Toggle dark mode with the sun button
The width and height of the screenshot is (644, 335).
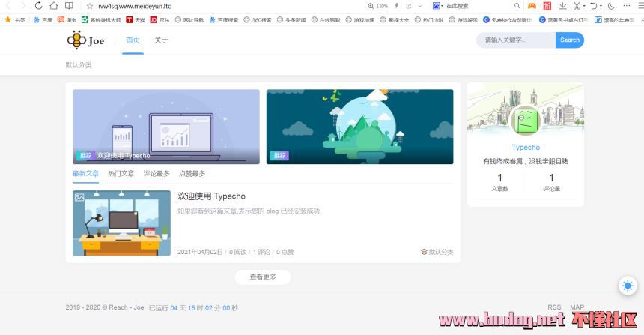pyautogui.click(x=627, y=286)
